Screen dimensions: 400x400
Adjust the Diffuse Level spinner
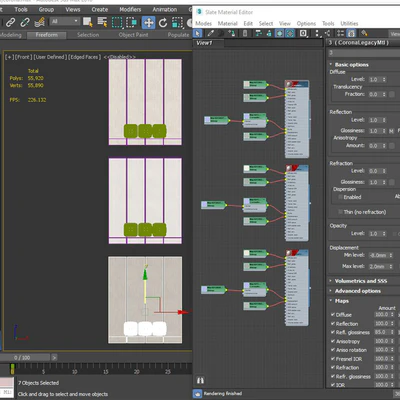pyautogui.click(x=384, y=79)
